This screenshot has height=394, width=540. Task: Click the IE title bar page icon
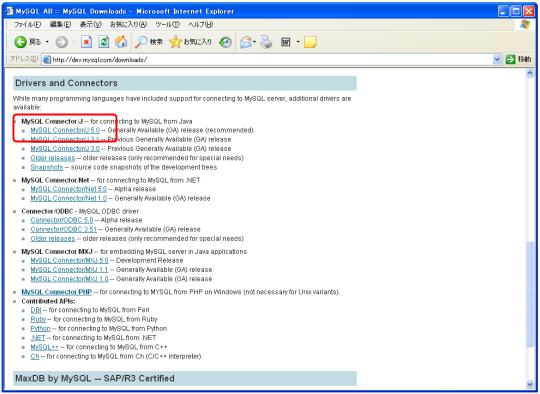[x=9, y=11]
